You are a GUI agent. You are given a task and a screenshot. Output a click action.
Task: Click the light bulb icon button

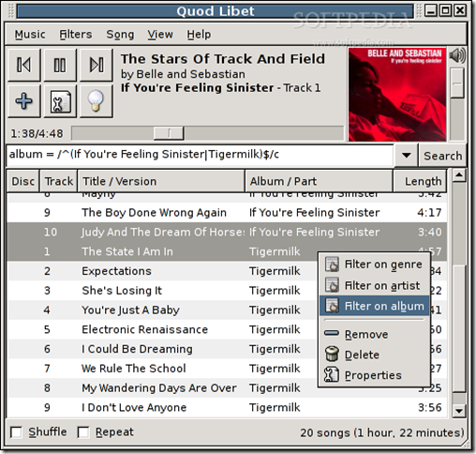coord(97,101)
